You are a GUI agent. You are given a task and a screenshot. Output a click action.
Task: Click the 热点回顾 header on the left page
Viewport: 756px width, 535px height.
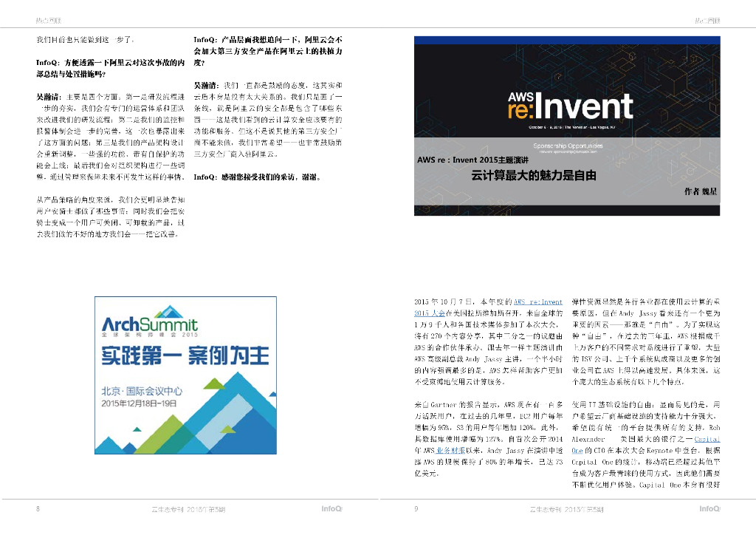click(x=48, y=21)
